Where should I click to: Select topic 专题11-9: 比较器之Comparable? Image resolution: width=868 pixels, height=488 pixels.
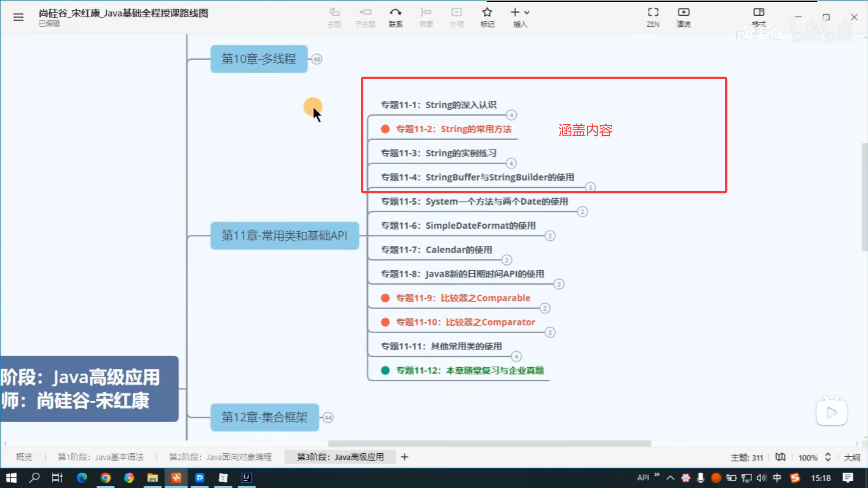[462, 298]
